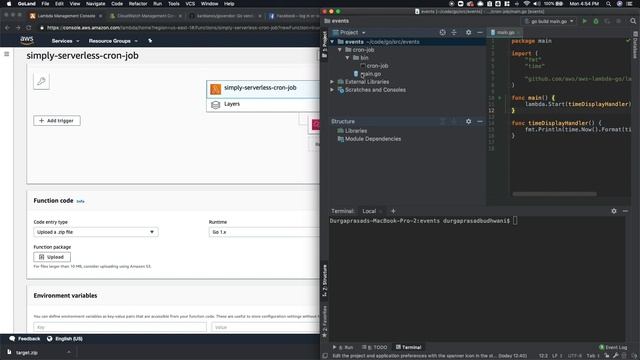Hide the Structure panel with the minus icon

[480, 121]
